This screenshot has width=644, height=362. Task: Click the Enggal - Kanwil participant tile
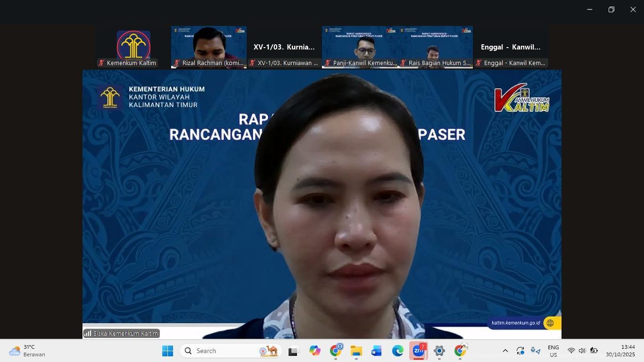point(511,47)
